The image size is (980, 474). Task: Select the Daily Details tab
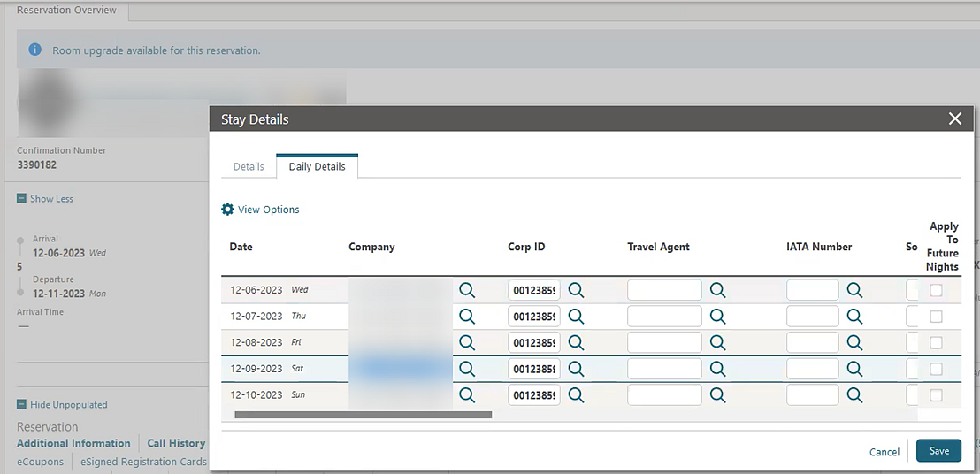(x=317, y=167)
